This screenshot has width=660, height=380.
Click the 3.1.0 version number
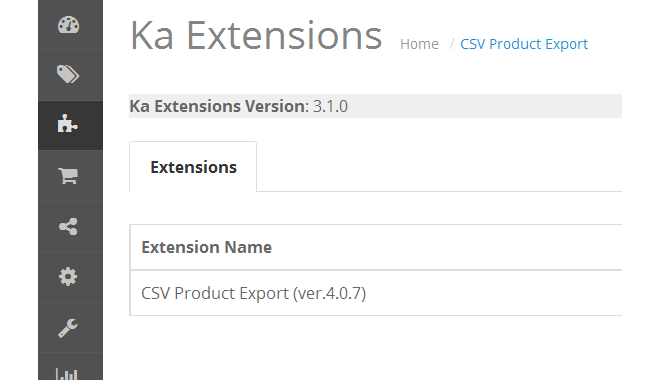pyautogui.click(x=330, y=106)
